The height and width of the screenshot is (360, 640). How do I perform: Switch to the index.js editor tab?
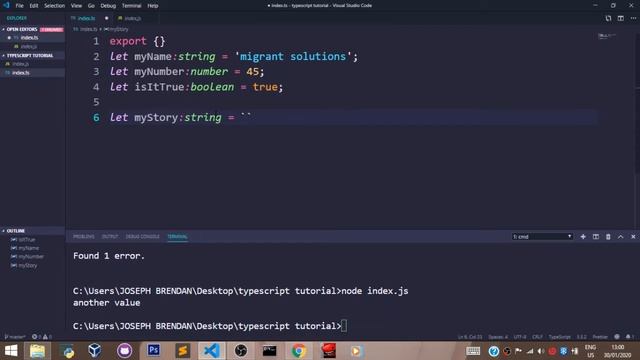point(132,18)
